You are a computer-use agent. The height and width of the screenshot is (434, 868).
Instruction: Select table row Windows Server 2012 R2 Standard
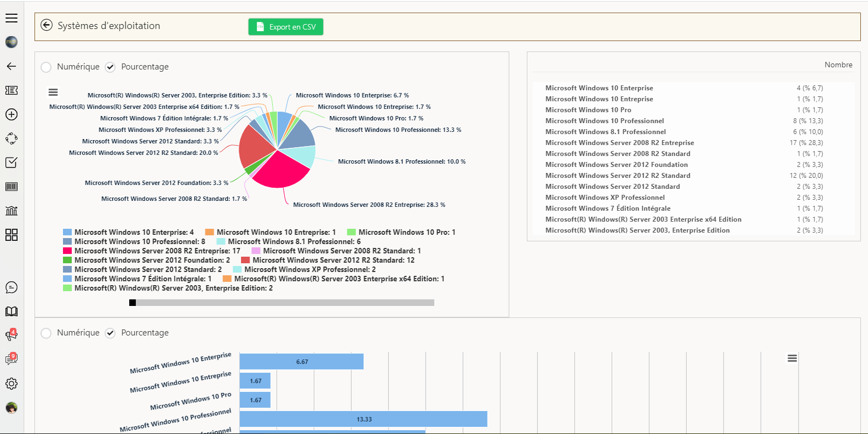pos(693,175)
